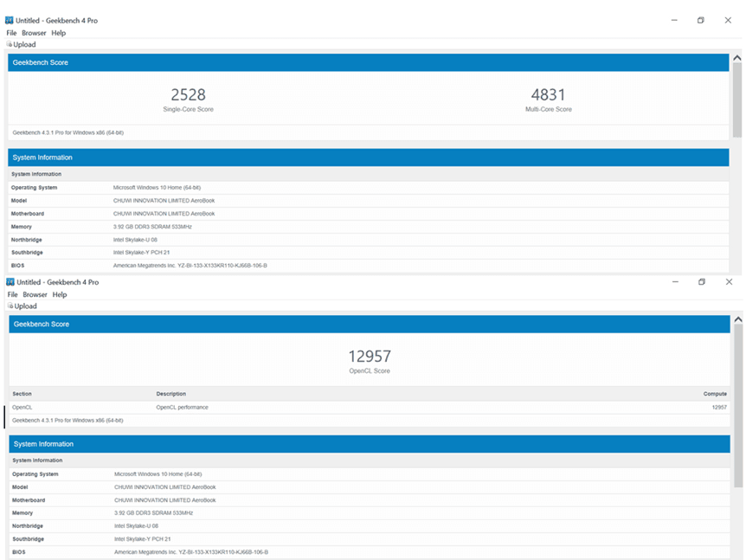
Task: Click the blue System Information header in the OpenCL window
Action: click(x=370, y=444)
